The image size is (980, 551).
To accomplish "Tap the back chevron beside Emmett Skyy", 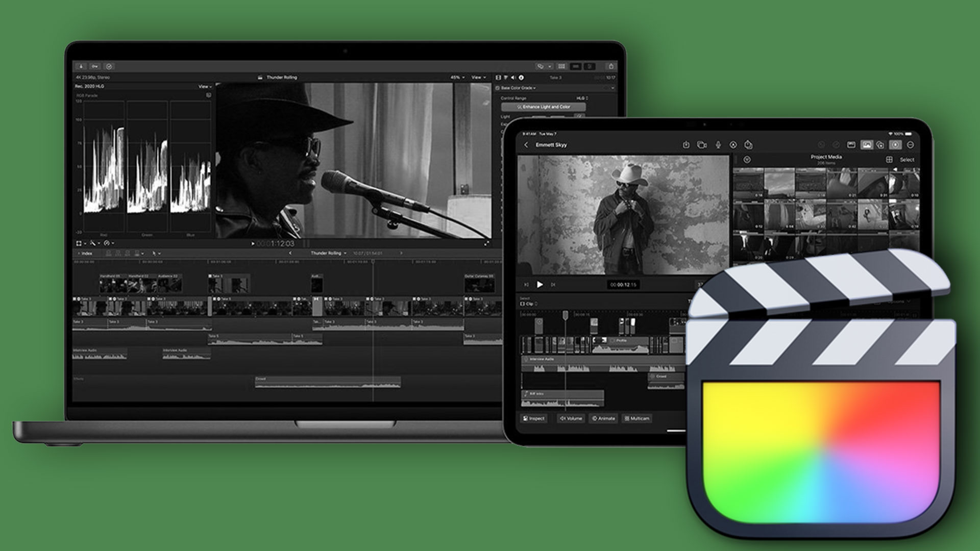I will 526,145.
